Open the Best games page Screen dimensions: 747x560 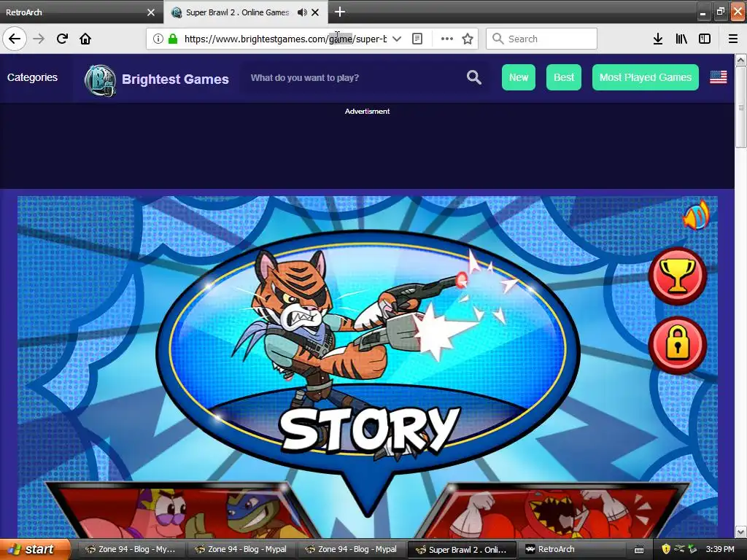(564, 77)
